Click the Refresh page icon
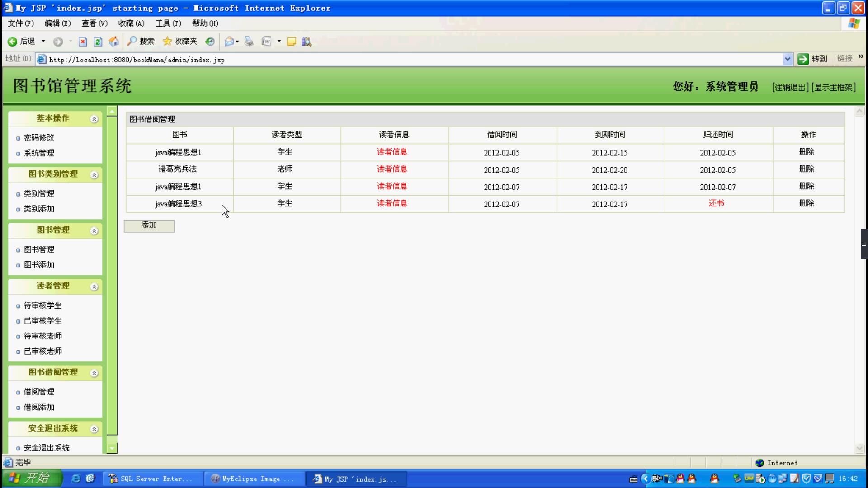The width and height of the screenshot is (868, 488). [98, 42]
